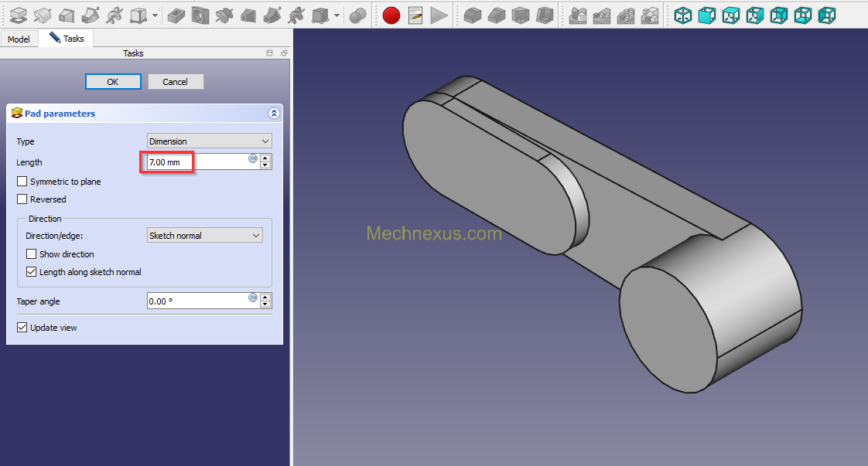Switch to the Tasks tab
The image size is (868, 466).
tap(67, 38)
